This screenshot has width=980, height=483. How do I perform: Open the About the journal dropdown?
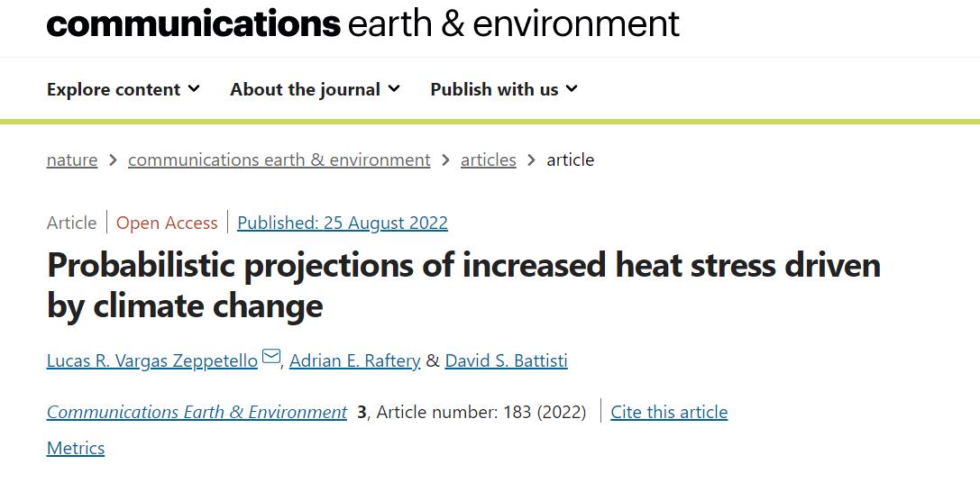(315, 89)
